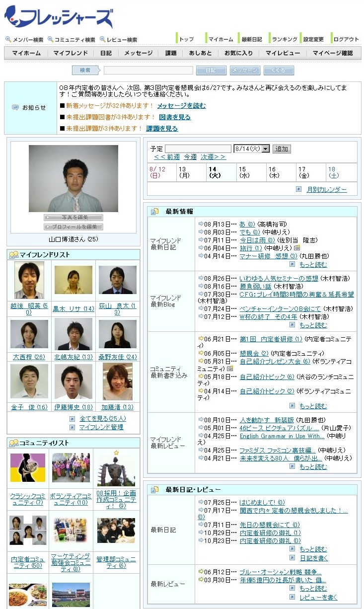Open あしあと in main navigation bar

(200, 53)
